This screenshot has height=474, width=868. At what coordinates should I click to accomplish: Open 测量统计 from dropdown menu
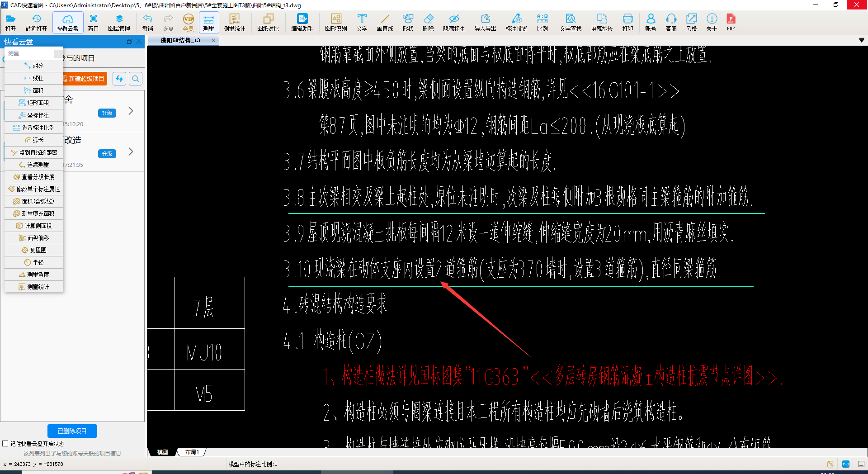click(x=34, y=287)
